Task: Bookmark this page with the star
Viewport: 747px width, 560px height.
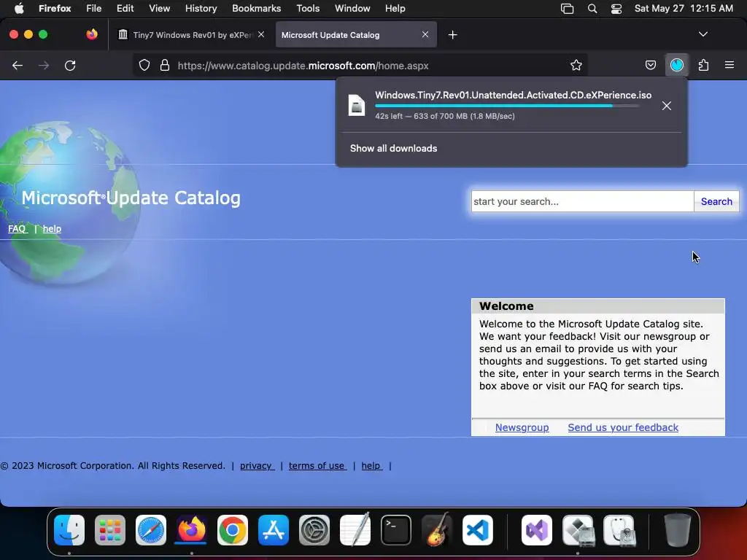Action: [576, 65]
